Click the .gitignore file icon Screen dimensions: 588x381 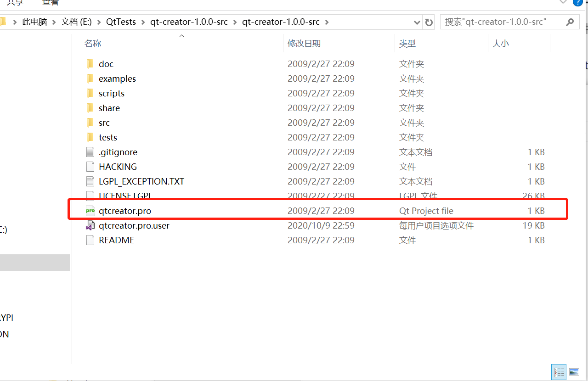tap(90, 152)
